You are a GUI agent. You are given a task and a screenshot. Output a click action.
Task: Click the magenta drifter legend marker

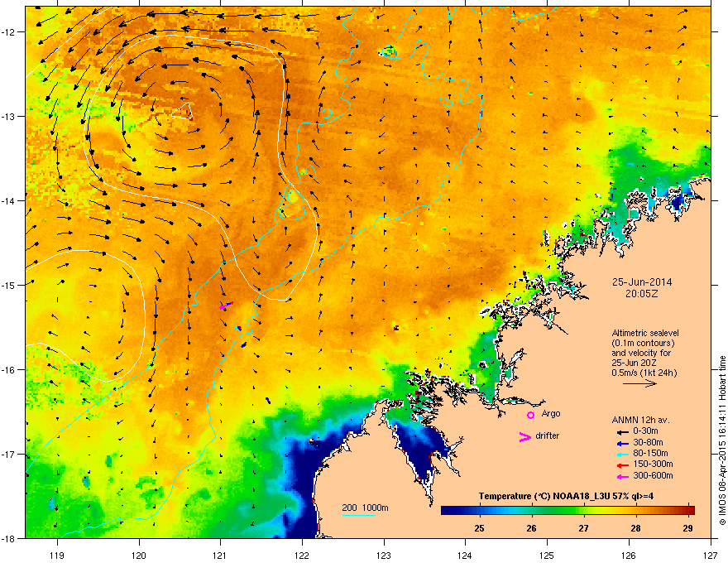[x=525, y=437]
